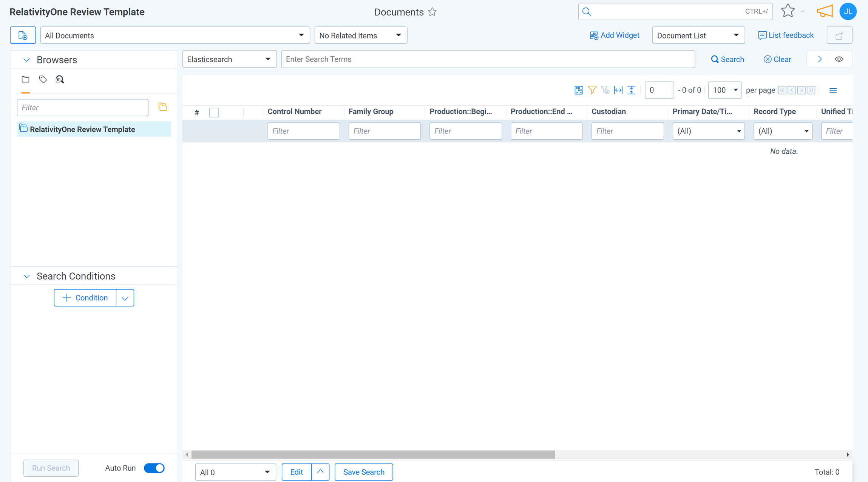This screenshot has width=868, height=482.
Task: Toggle the orange filter funnel icon
Action: pos(592,90)
